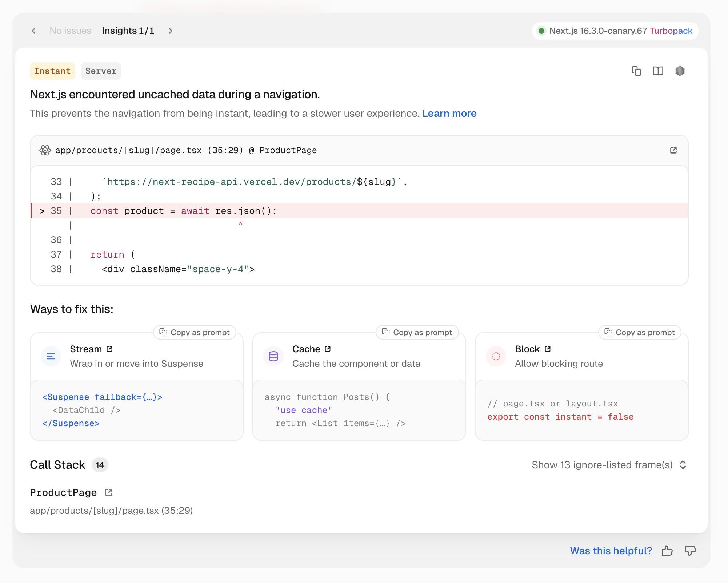Image resolution: width=728 pixels, height=583 pixels.
Task: Open documentation book icon
Action: (x=658, y=71)
